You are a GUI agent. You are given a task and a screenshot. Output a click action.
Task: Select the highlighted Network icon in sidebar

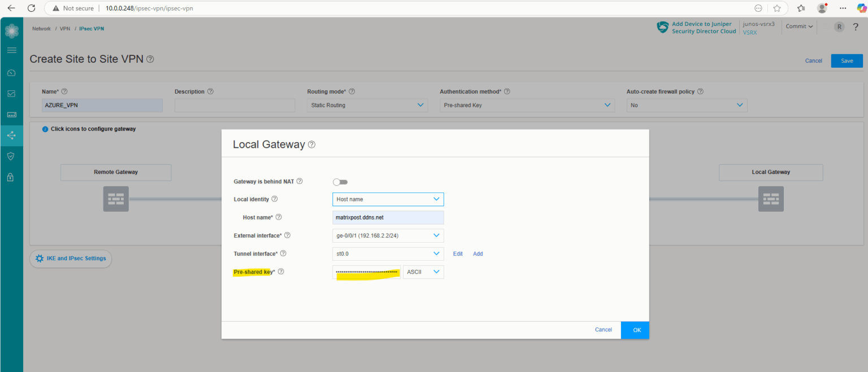11,135
